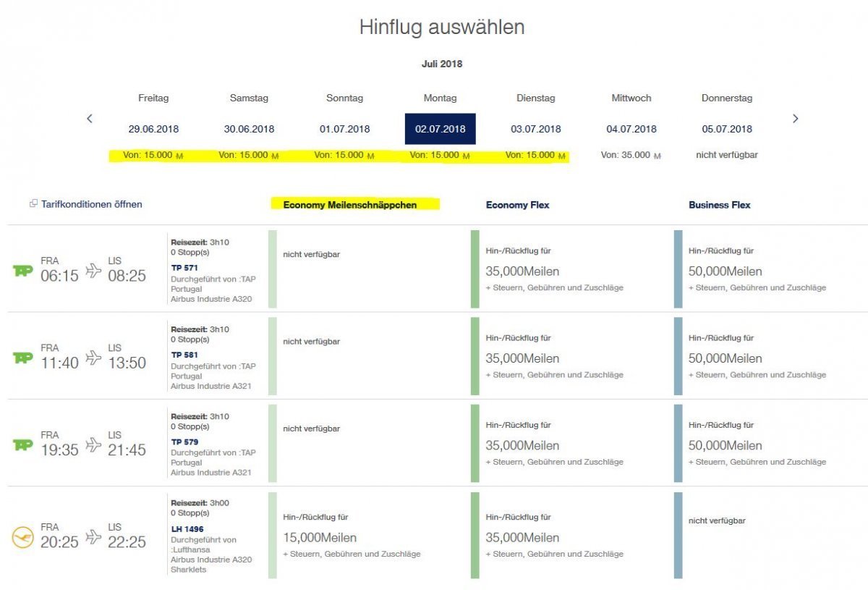Choose Mittwoch 04.07.2018 from 35.000 miles
The image size is (868, 590).
tap(631, 129)
